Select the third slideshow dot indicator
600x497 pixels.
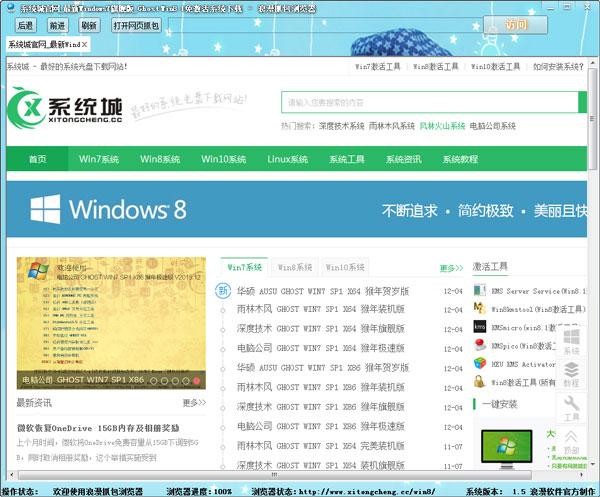175,381
